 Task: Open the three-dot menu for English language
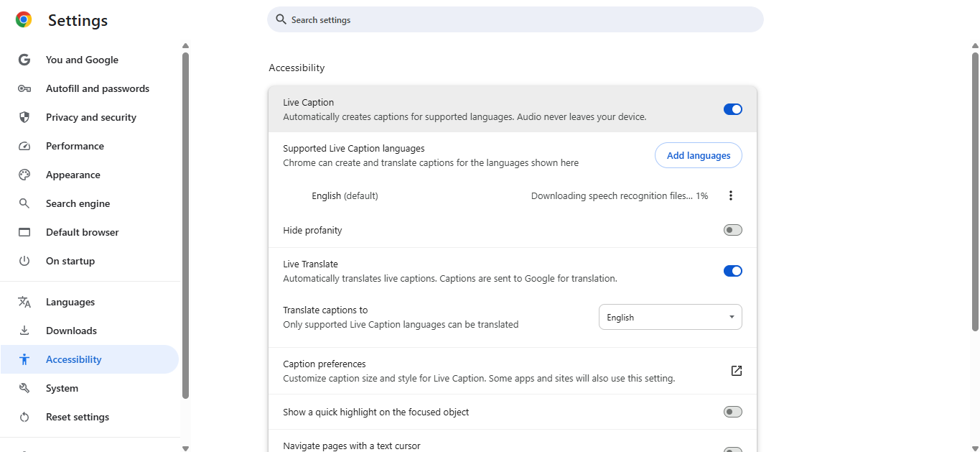731,195
